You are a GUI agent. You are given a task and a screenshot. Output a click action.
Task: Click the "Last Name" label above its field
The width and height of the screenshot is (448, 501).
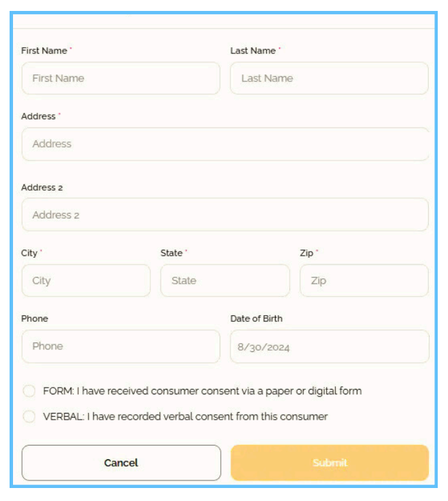[253, 51]
